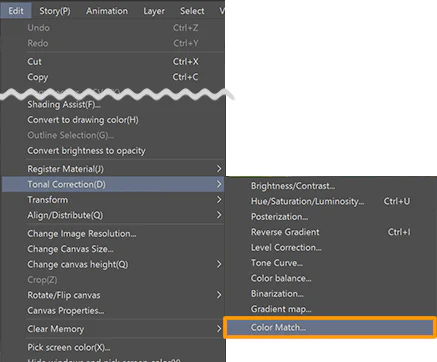Screen dimensions: 437x362
Task: Open the Edit menu
Action: coord(16,11)
